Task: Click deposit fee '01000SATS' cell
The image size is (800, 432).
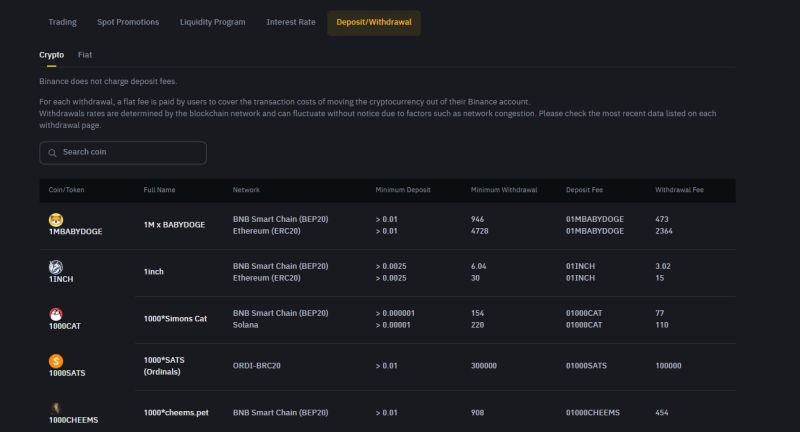Action: coord(586,366)
